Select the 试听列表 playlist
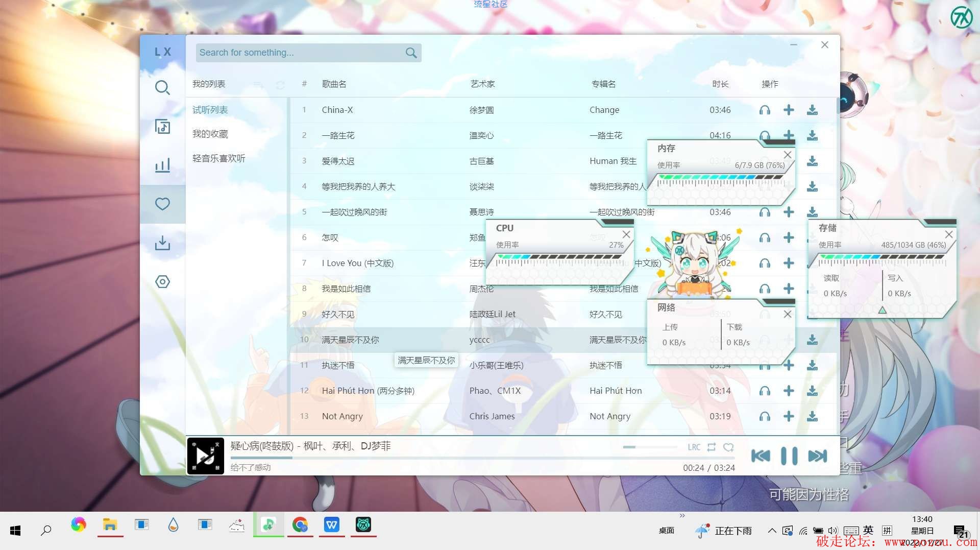This screenshot has height=550, width=980. [x=210, y=110]
